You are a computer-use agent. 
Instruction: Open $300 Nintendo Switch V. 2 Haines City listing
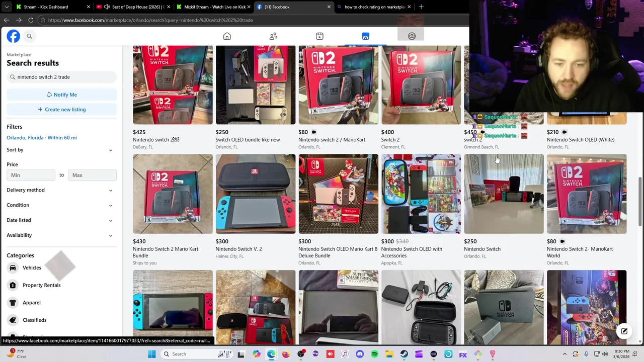click(x=256, y=206)
